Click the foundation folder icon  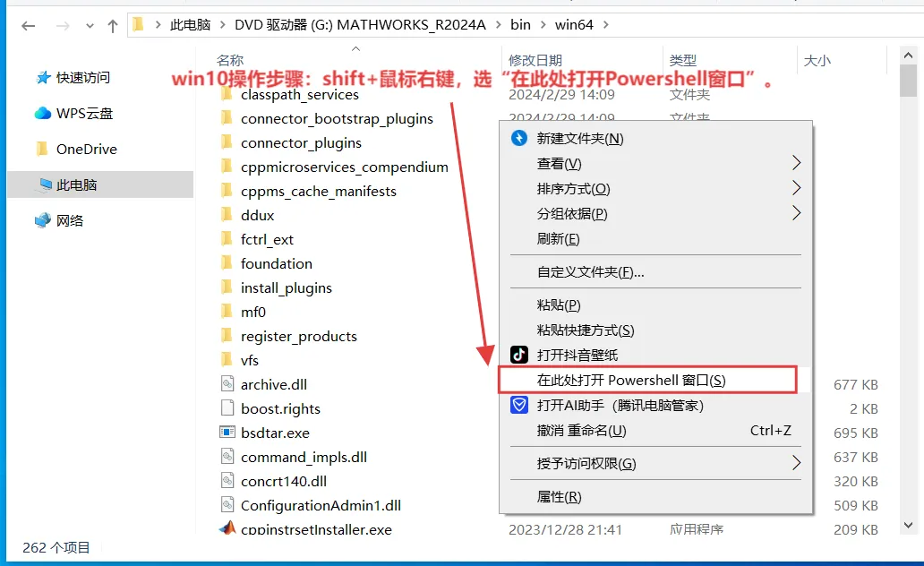[227, 263]
